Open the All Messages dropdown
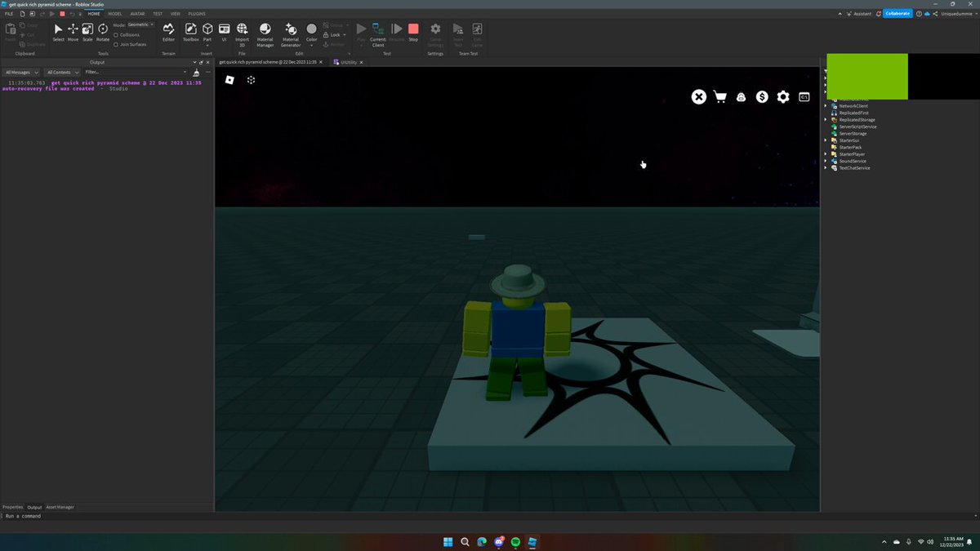The width and height of the screenshot is (980, 551). point(21,72)
